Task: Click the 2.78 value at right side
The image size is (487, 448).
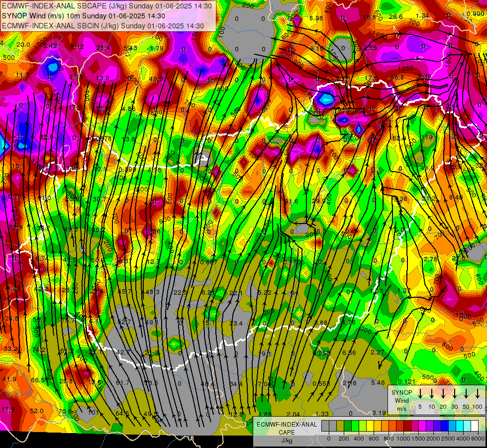Action: point(430,259)
